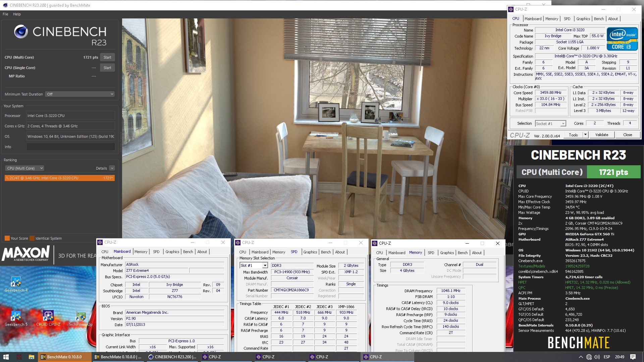Click the 1721 pts score in BenchMate panel
The image size is (644, 362).
(x=613, y=172)
